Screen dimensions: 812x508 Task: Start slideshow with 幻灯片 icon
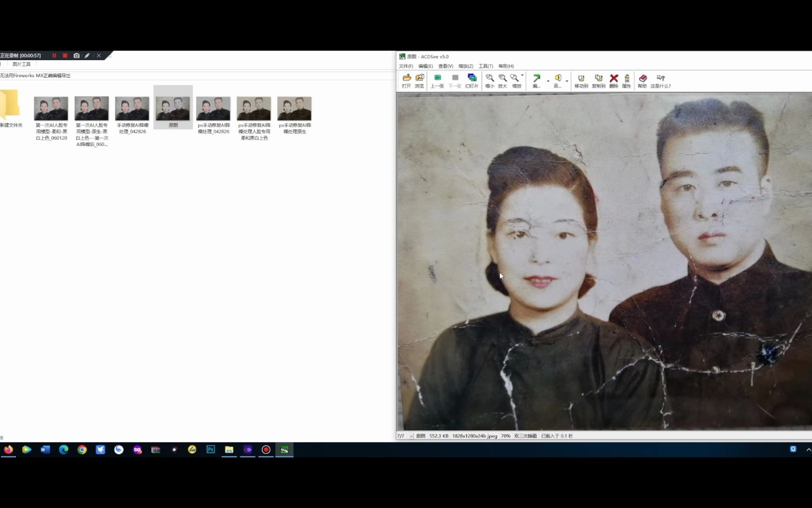coord(472,81)
